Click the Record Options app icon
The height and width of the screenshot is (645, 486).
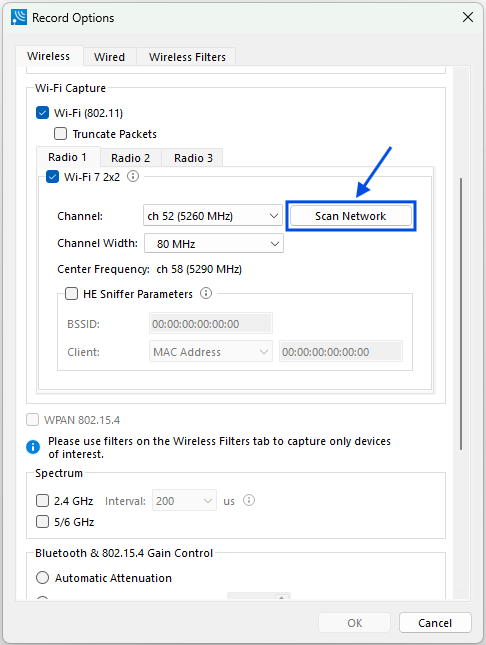pos(19,18)
